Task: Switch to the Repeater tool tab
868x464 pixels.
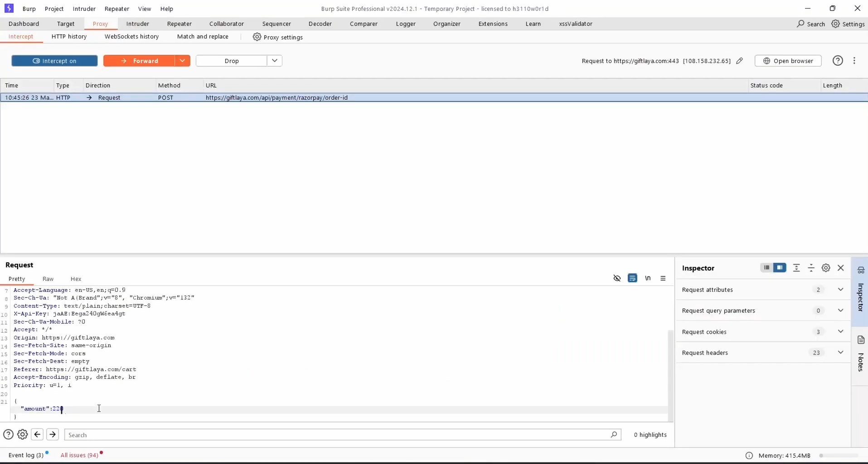Action: pyautogui.click(x=179, y=24)
